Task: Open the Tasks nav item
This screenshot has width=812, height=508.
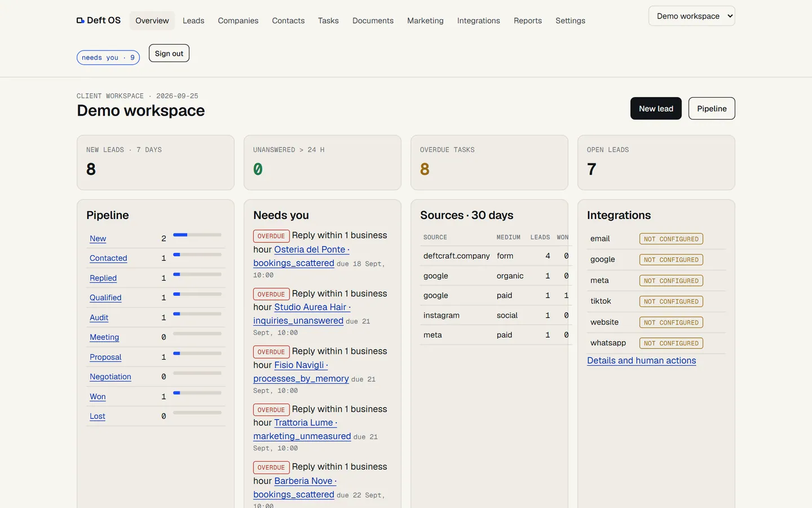Action: [x=328, y=20]
